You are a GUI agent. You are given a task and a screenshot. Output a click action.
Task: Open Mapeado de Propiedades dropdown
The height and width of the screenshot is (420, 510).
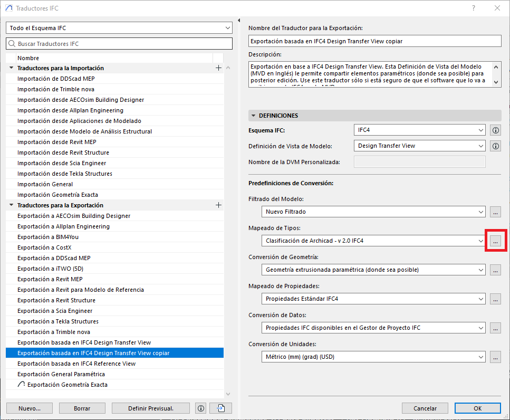click(373, 299)
